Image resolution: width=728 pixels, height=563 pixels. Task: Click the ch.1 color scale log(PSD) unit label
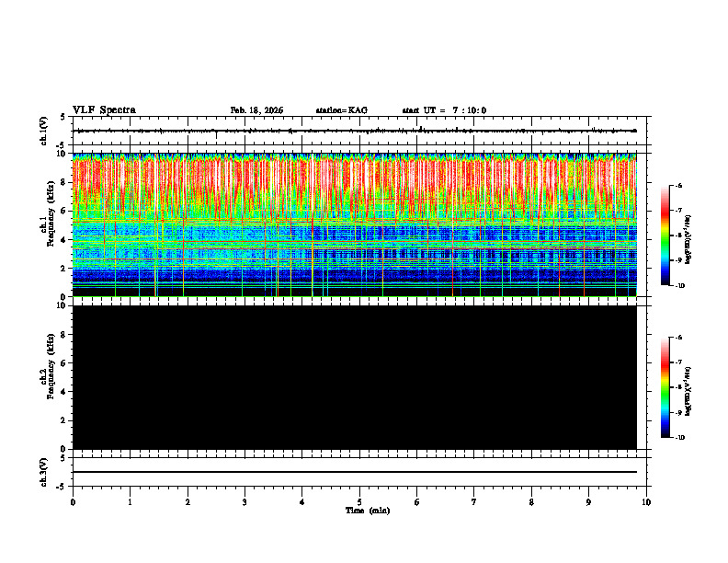point(688,240)
